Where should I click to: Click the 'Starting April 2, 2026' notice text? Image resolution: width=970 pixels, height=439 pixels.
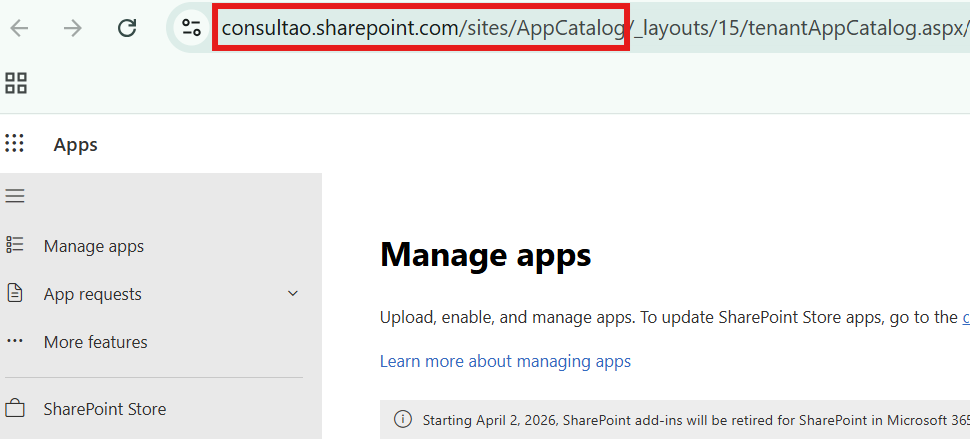(x=696, y=420)
